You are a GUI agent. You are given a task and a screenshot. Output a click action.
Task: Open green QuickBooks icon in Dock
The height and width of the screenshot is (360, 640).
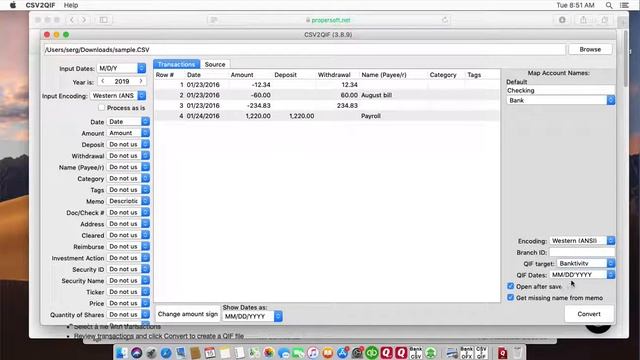click(372, 353)
